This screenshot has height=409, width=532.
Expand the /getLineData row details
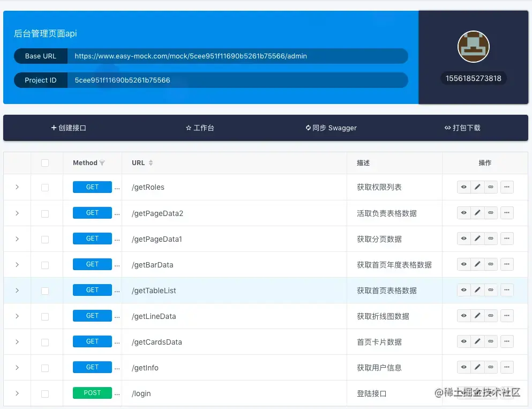coord(17,316)
